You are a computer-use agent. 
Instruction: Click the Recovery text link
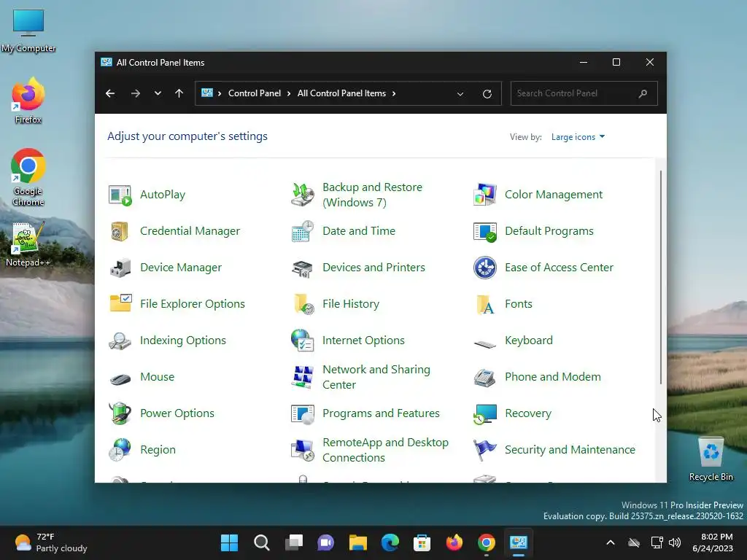pos(528,413)
